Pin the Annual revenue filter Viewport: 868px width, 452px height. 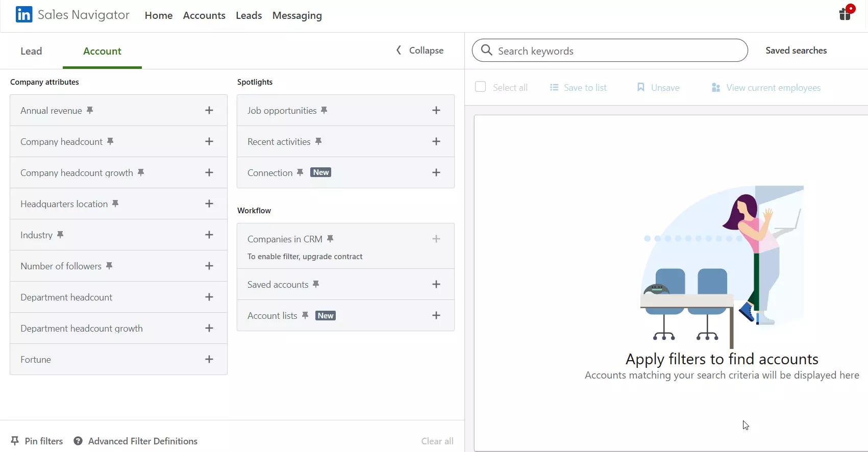coord(90,110)
